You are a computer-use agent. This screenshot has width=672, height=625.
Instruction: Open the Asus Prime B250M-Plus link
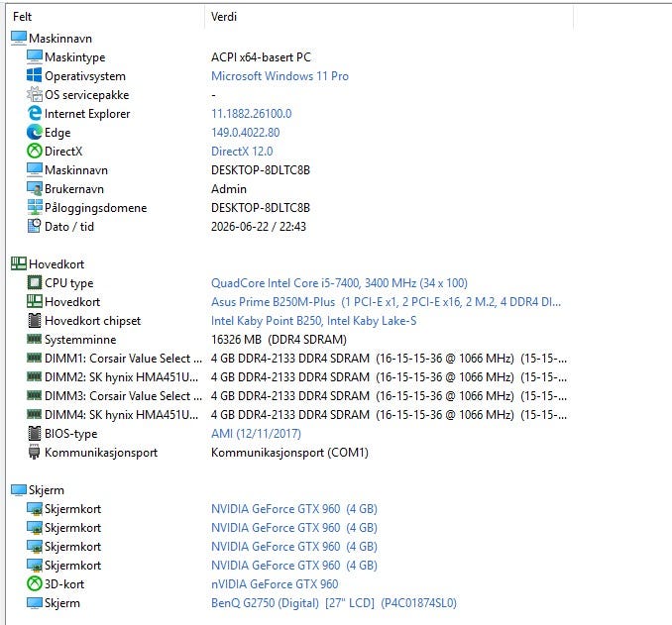pyautogui.click(x=386, y=301)
